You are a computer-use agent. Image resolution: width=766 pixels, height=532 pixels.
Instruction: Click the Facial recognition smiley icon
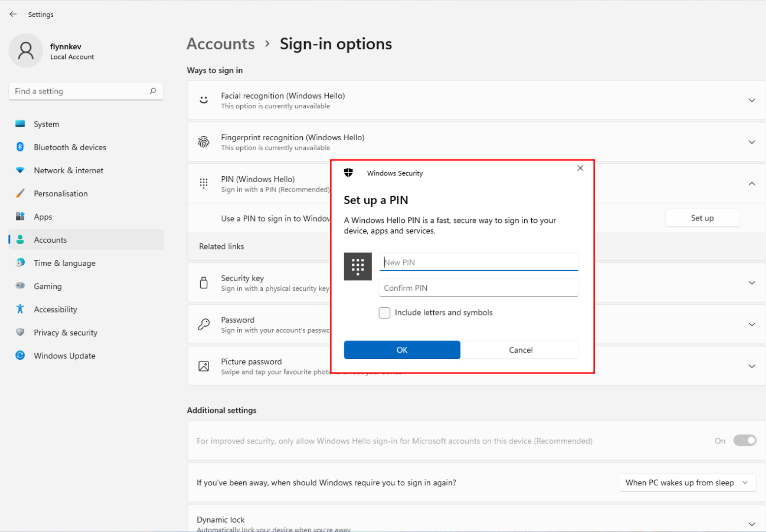point(204,100)
